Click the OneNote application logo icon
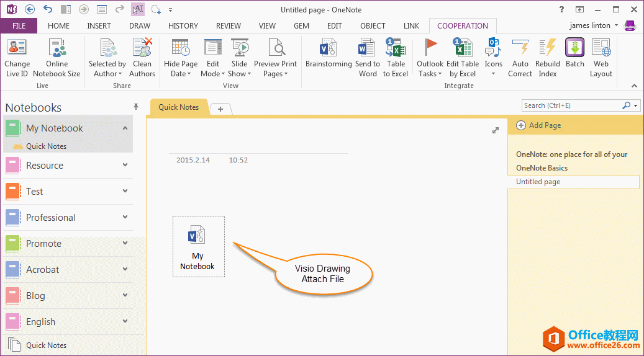This screenshot has height=356, width=644. click(12, 9)
